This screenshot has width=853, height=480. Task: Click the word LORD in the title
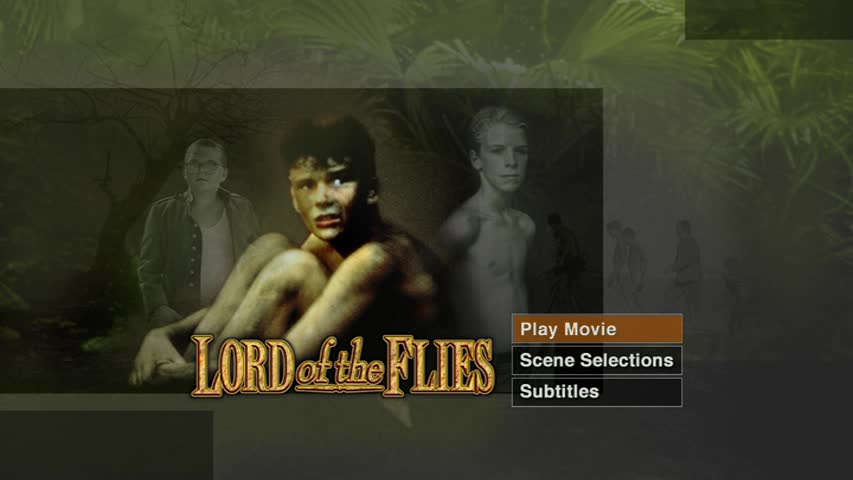coord(243,366)
